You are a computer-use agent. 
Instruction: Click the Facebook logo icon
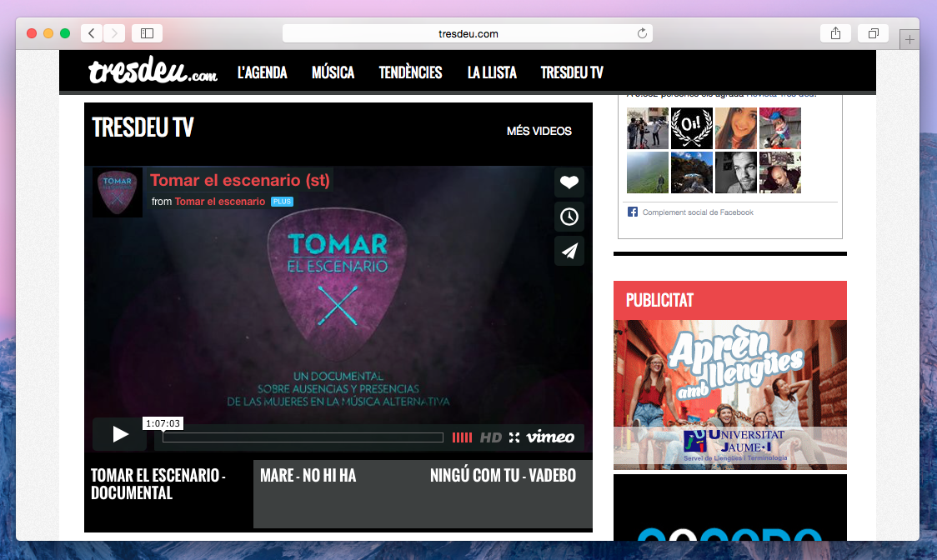[x=632, y=212]
